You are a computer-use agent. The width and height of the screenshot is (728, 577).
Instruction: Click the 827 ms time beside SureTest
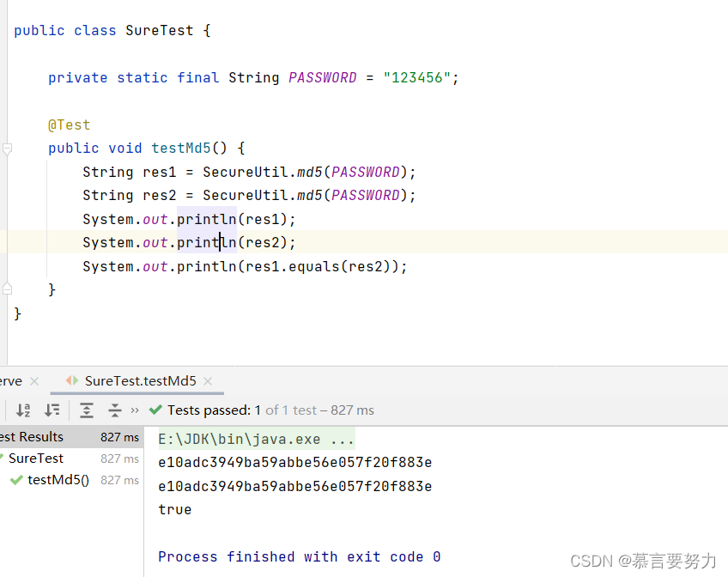[120, 459]
